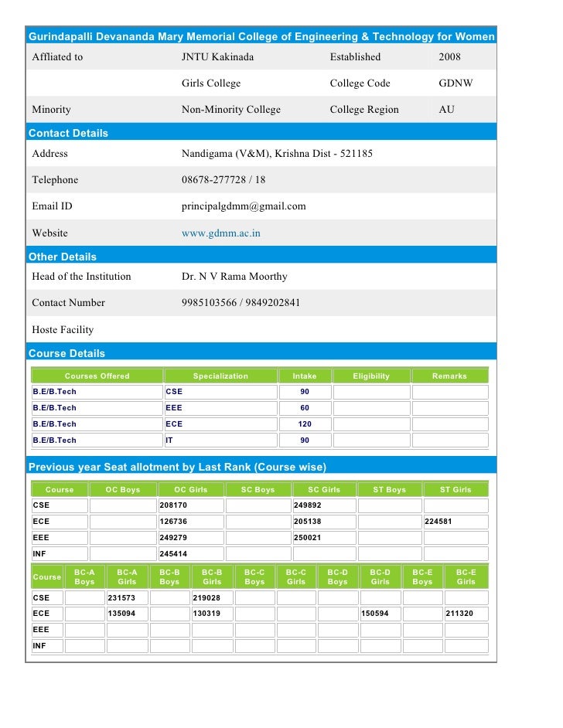Select the EEE intake value 60
Viewport: 563px width, 728px height.
click(x=305, y=408)
